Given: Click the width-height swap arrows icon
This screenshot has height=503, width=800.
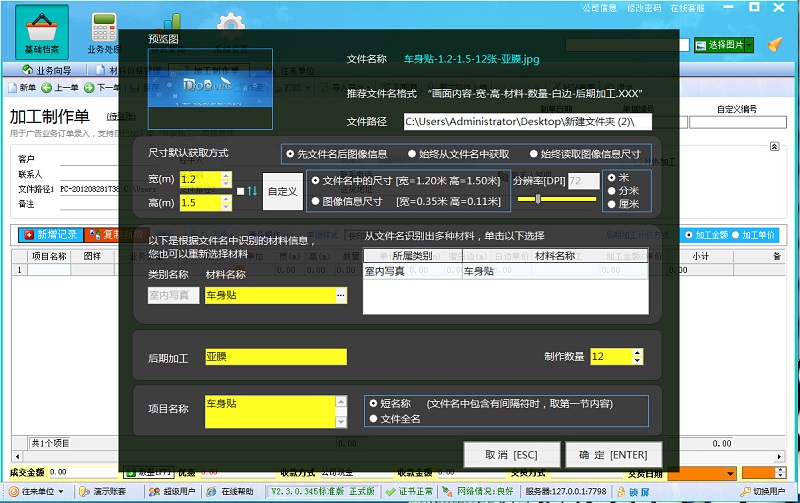Looking at the screenshot, I should click(x=252, y=190).
